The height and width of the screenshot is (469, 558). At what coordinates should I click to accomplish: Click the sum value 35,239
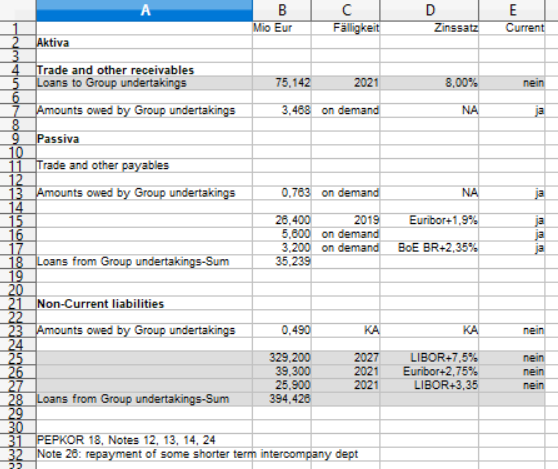(282, 262)
